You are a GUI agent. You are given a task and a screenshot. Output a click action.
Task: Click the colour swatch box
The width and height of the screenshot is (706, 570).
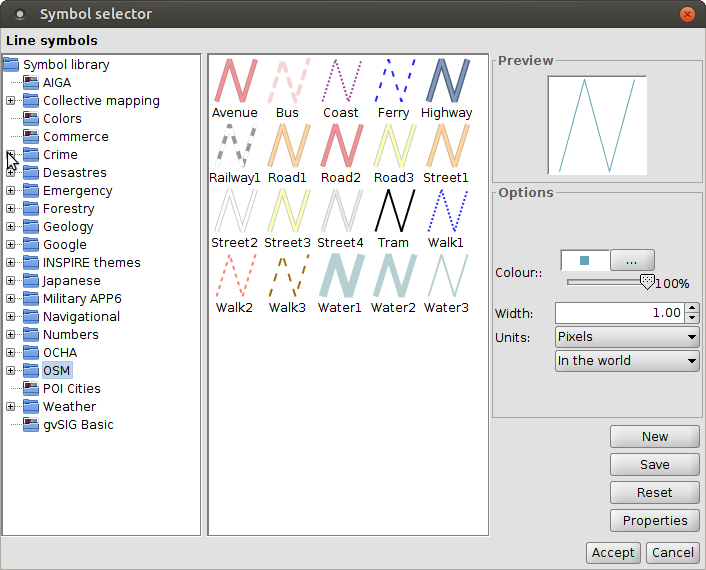(584, 261)
